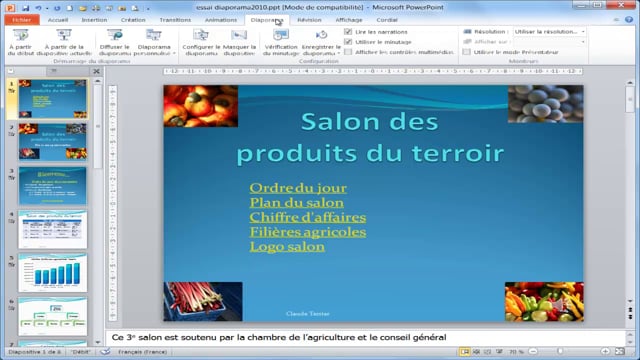Viewport: 640px width, 360px height.
Task: Click slide title 'Salon des produits du terroir'
Action: [370, 138]
